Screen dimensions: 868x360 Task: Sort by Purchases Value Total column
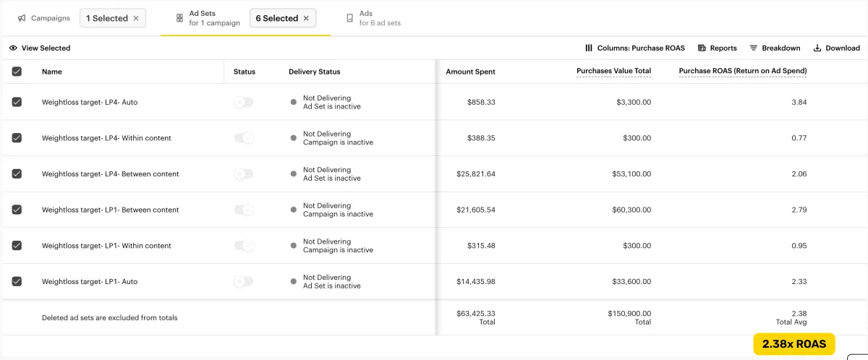[x=613, y=71]
